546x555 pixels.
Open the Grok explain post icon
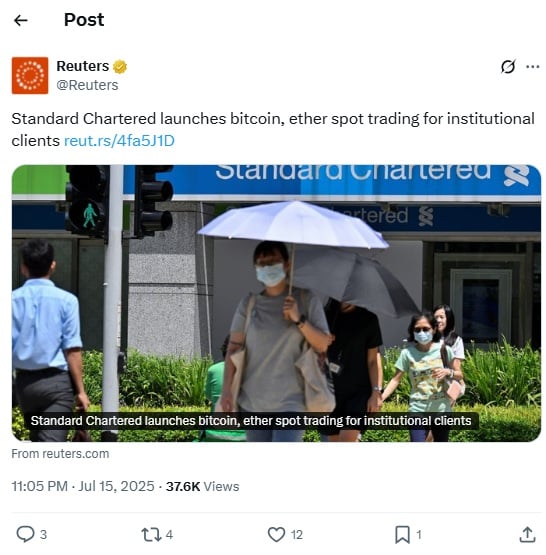pos(508,67)
